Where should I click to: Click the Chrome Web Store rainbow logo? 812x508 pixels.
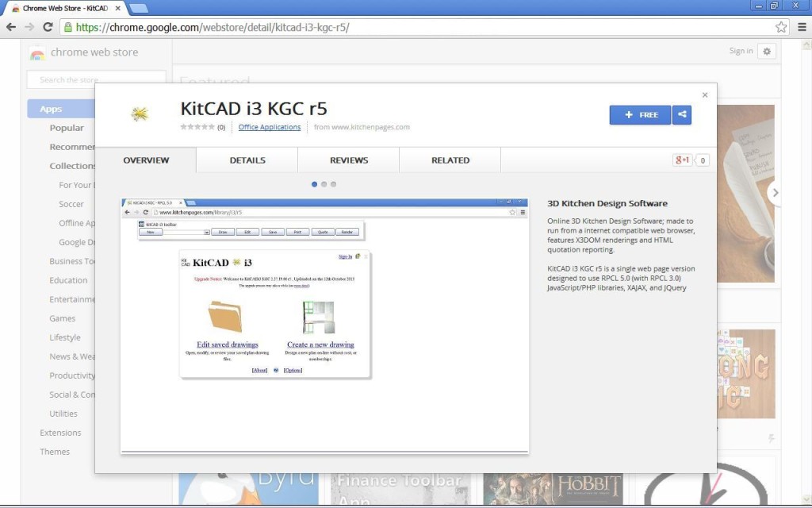[x=37, y=52]
